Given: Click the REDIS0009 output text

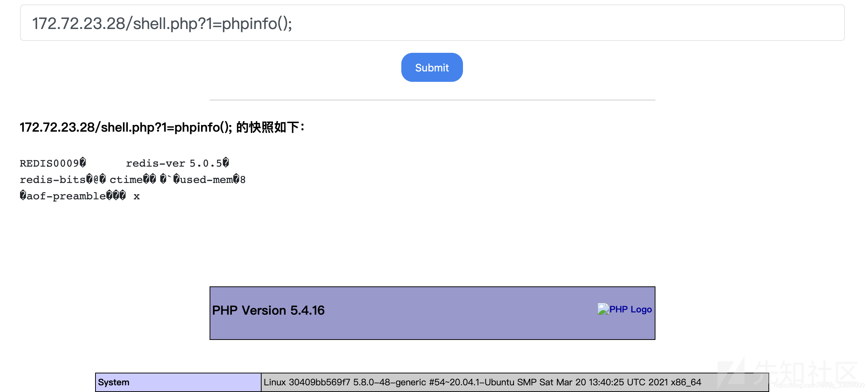Looking at the screenshot, I should [x=53, y=163].
